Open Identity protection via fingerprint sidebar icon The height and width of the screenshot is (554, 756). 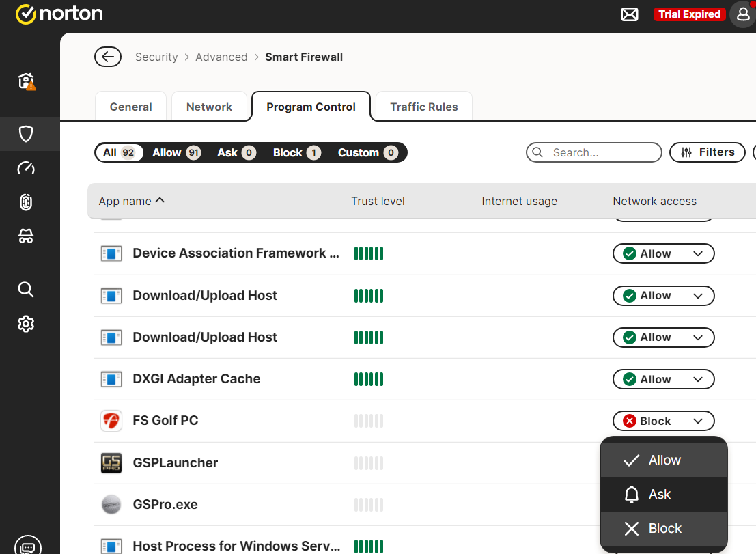[x=26, y=202]
